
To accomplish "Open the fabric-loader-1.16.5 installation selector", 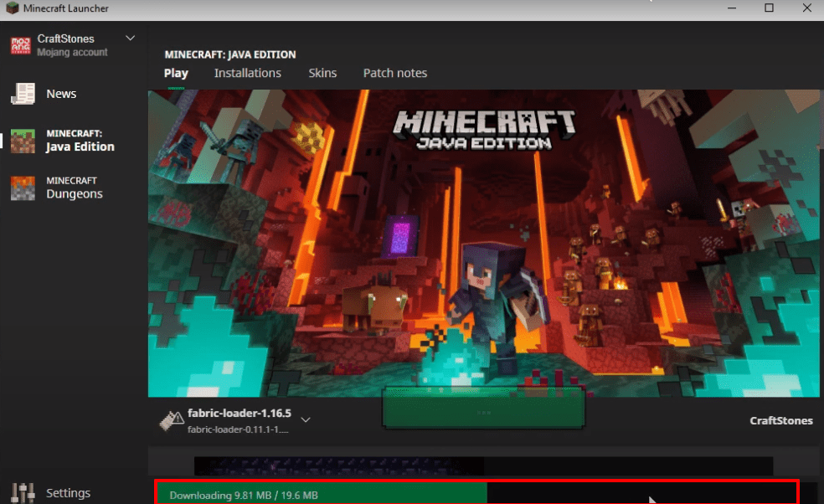I will coord(235,420).
